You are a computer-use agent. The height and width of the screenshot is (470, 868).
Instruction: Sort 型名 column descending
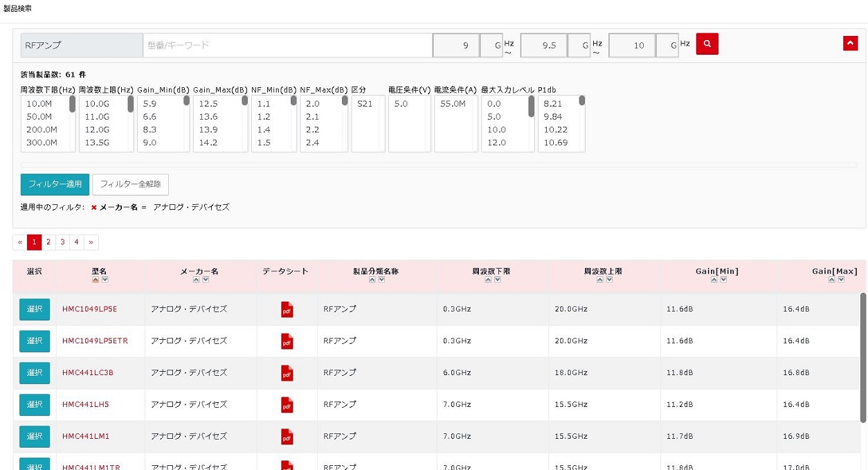pyautogui.click(x=105, y=280)
